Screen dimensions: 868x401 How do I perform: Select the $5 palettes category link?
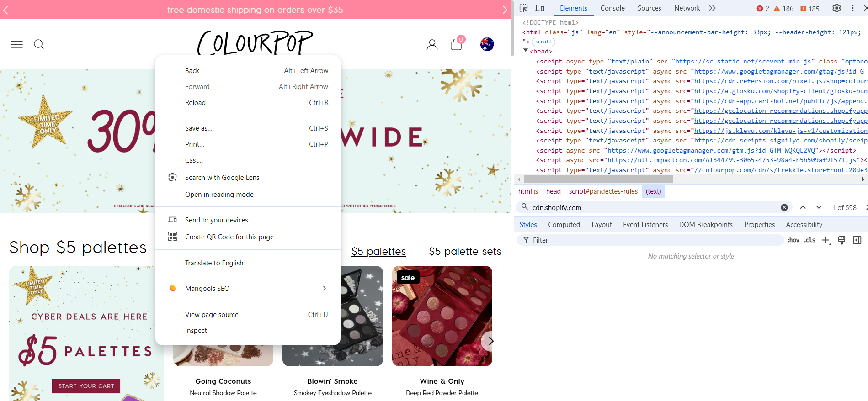[x=378, y=251]
